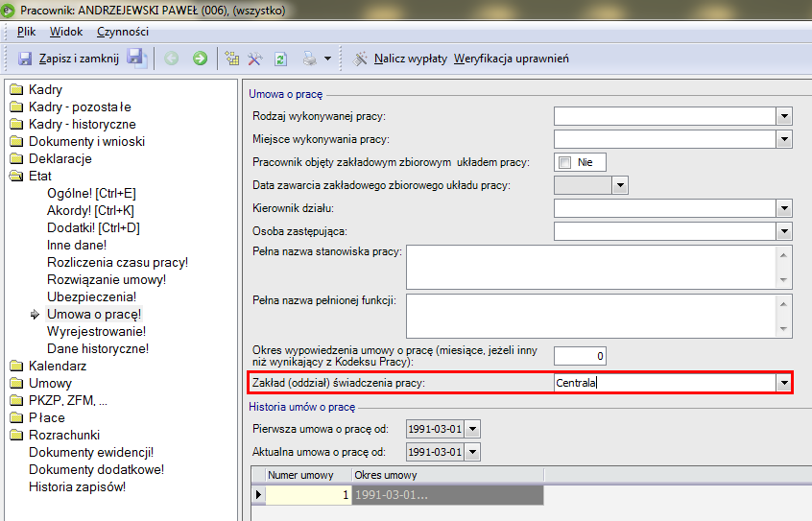812x521 pixels.
Task: Select Umowa o pracę! tree item
Action: pos(94,314)
